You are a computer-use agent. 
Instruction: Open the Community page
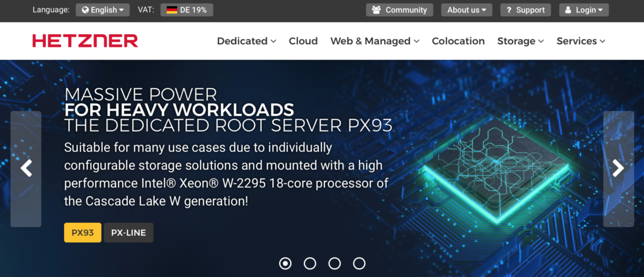coord(399,10)
